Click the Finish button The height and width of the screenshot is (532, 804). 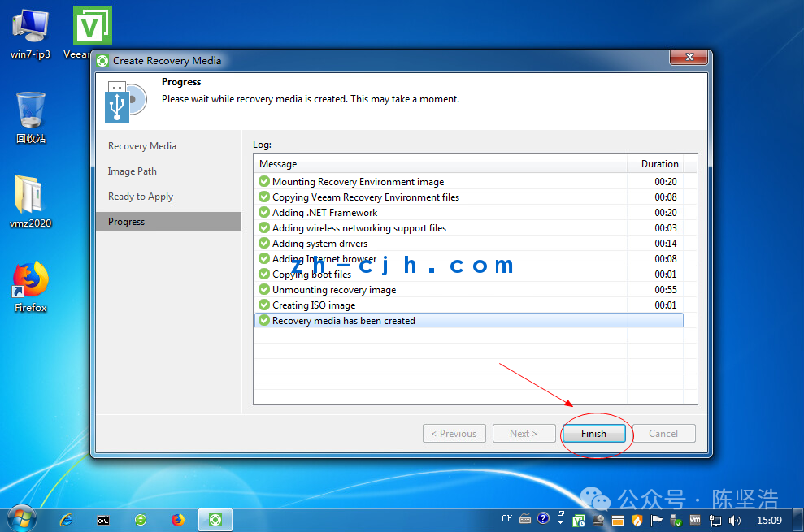pyautogui.click(x=593, y=434)
